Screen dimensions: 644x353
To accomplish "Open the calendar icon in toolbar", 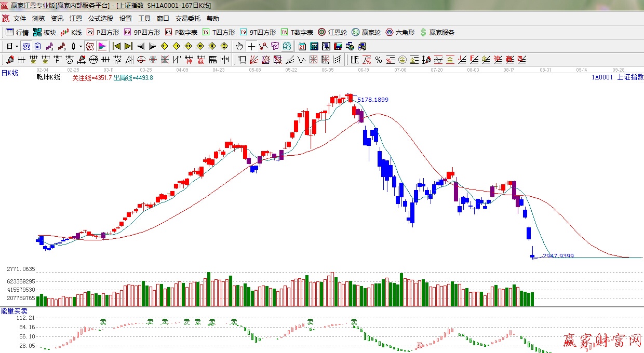I will tap(302, 46).
